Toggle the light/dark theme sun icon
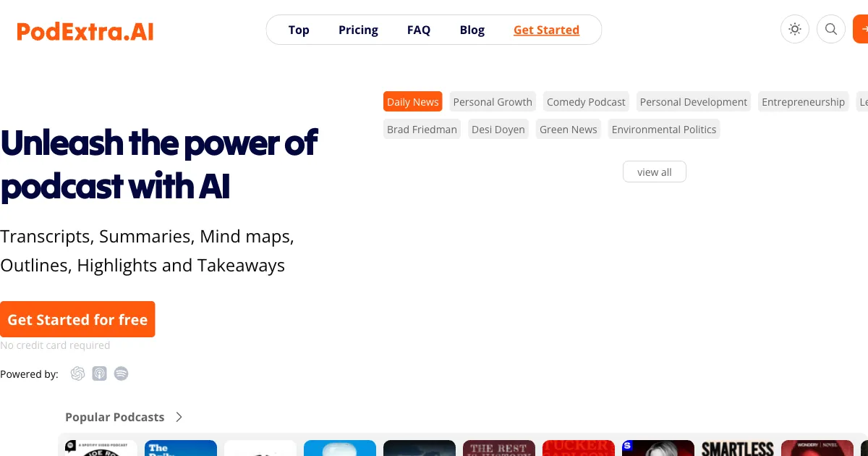Screen dimensions: 868x456 click(795, 30)
